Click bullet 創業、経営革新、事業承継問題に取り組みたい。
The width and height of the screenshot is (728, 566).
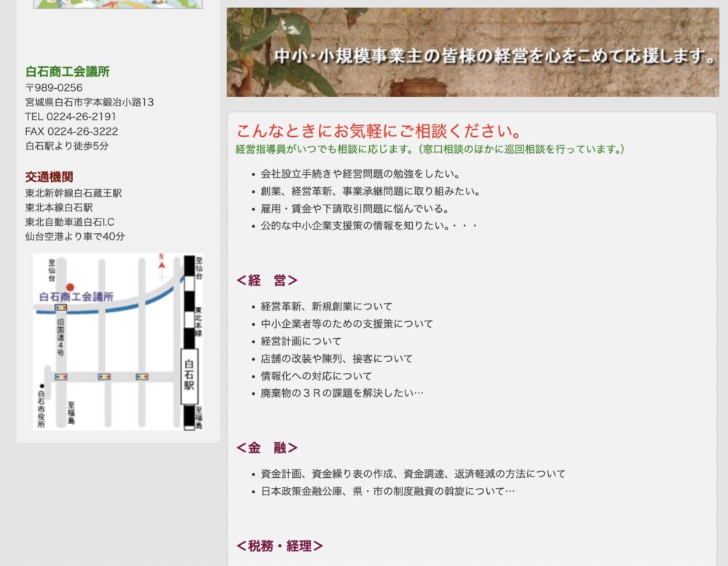(371, 191)
